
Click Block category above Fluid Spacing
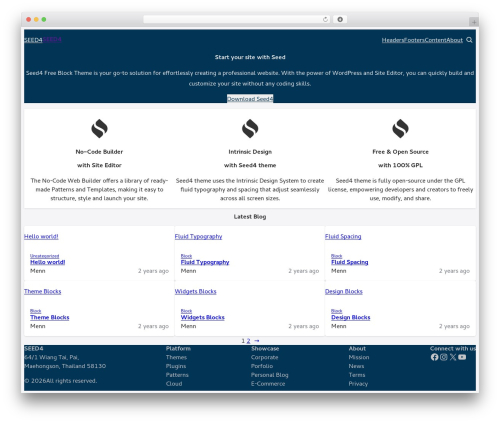[337, 256]
